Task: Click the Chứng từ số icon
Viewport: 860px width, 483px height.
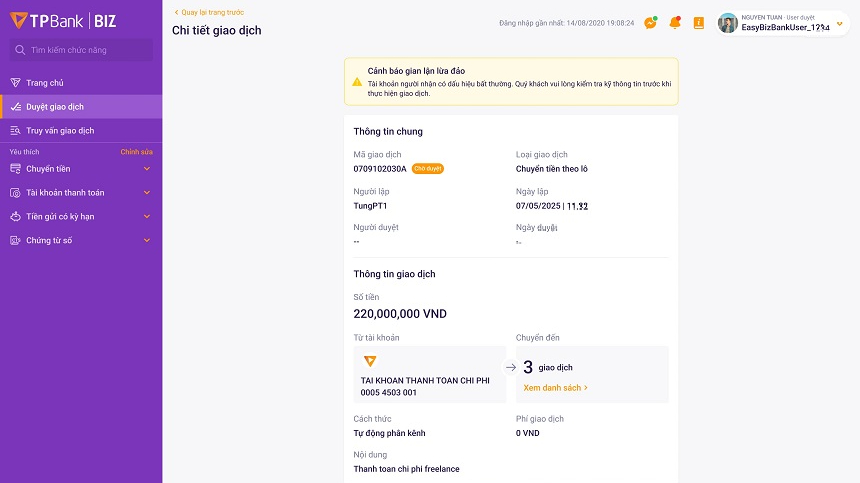Action: click(x=15, y=240)
